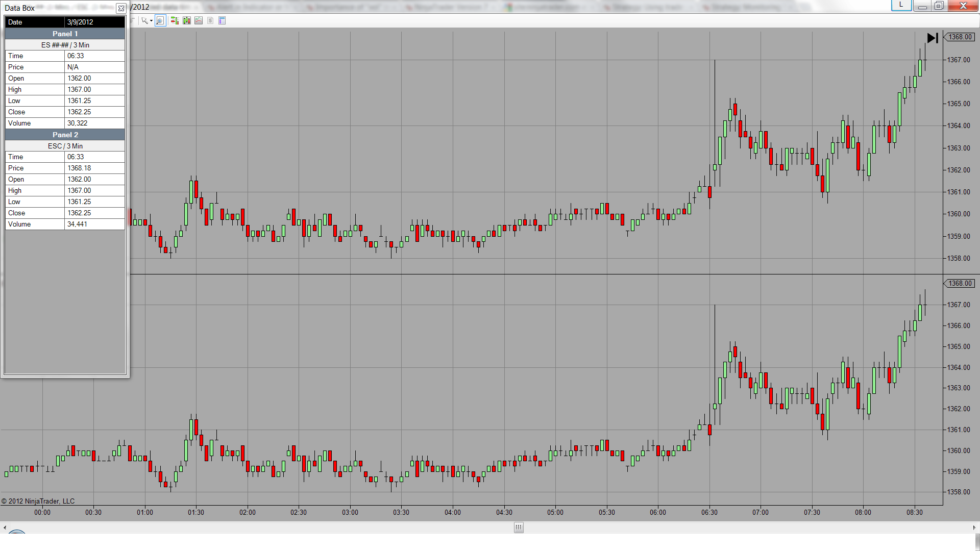Close the Data Box panel
Viewport: 980px width, 551px height.
(x=121, y=8)
